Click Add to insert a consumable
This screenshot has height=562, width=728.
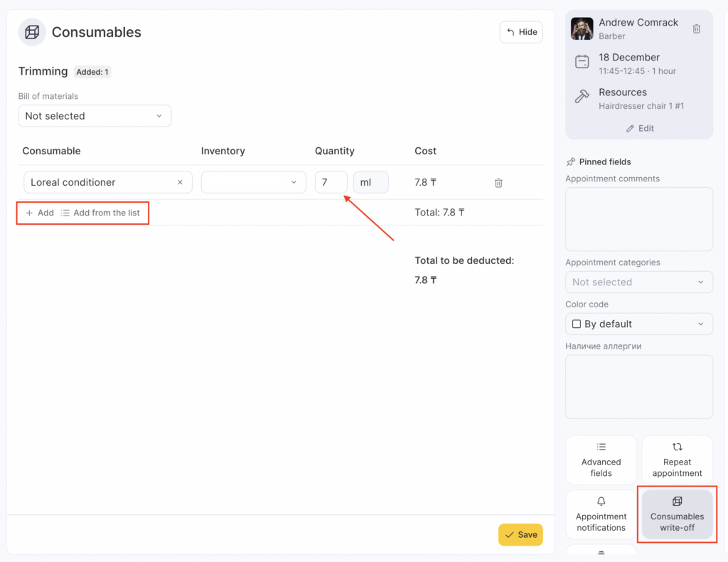coord(40,213)
